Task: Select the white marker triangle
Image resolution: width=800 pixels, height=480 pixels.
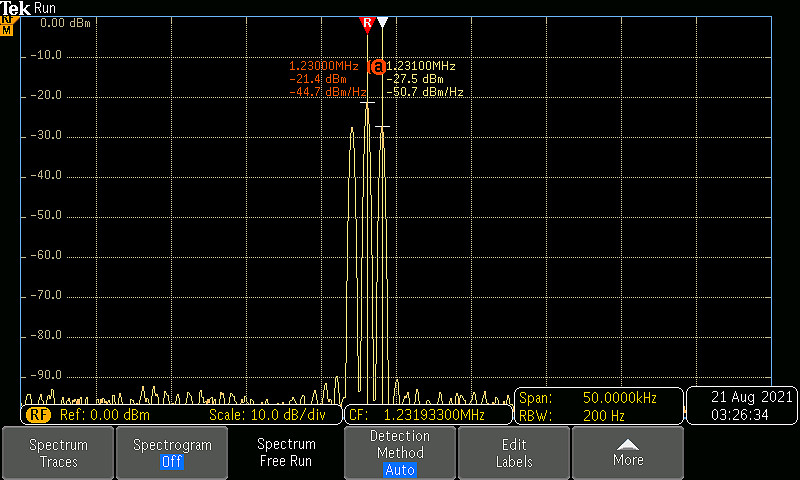Action: point(383,22)
